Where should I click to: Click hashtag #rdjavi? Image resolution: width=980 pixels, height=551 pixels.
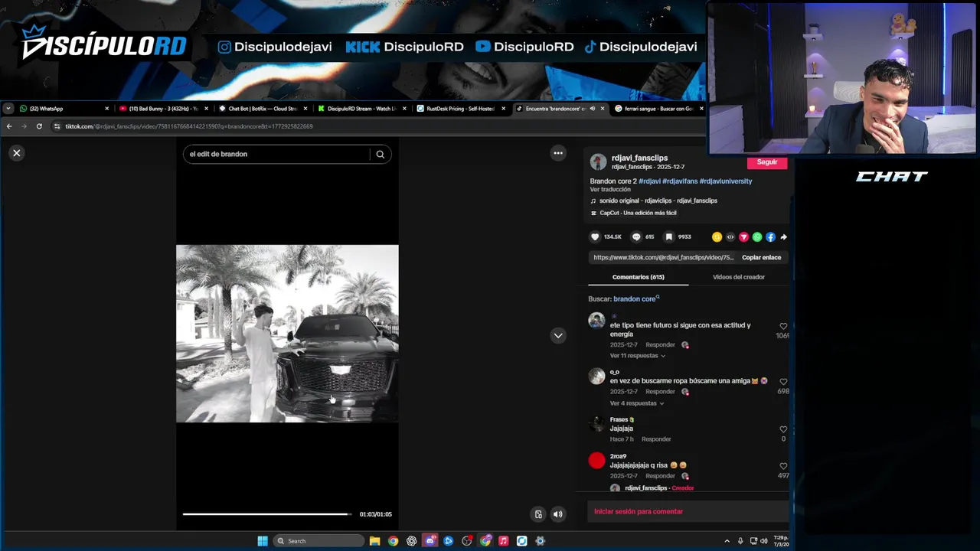649,181
